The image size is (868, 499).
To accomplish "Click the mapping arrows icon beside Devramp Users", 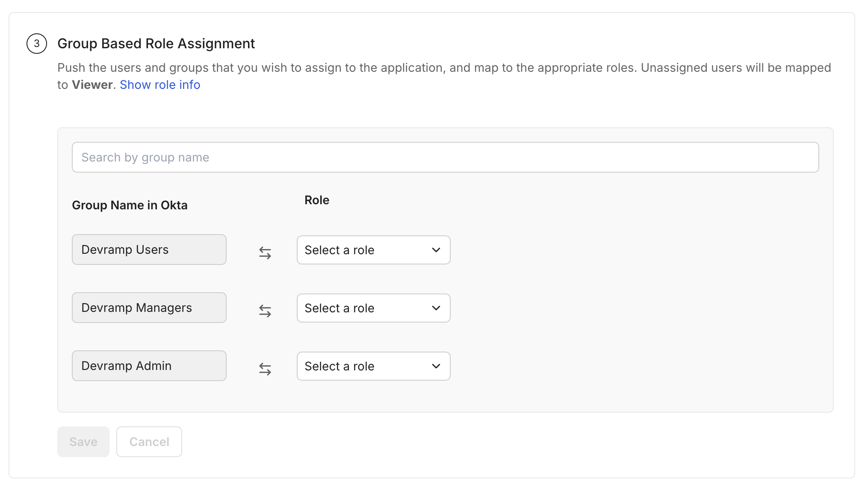I will [x=264, y=253].
